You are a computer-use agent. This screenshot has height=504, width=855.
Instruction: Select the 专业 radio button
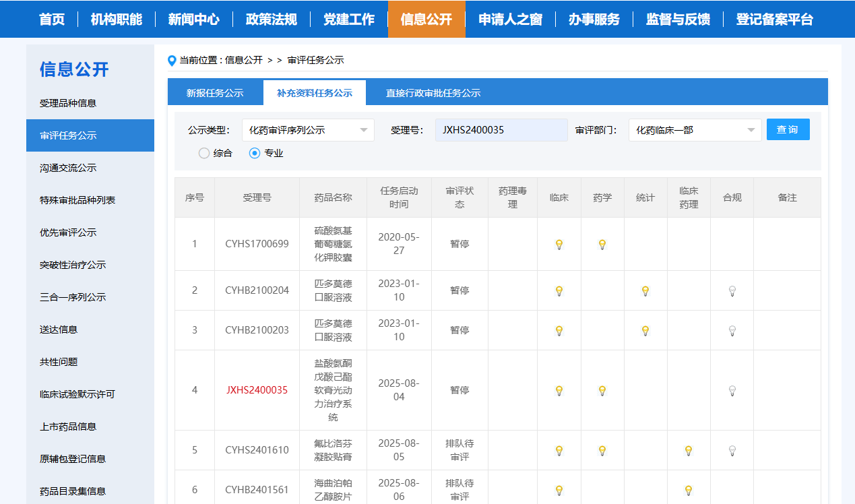click(x=255, y=154)
